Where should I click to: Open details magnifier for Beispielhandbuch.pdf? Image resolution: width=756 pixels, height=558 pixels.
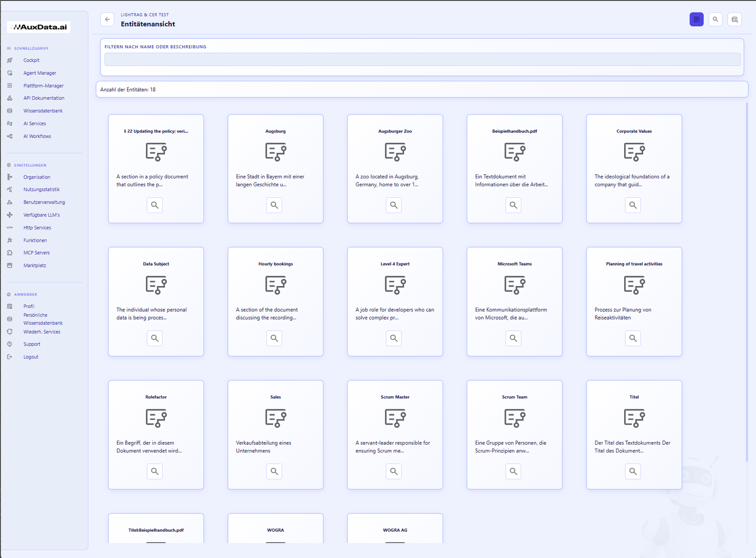[513, 205]
